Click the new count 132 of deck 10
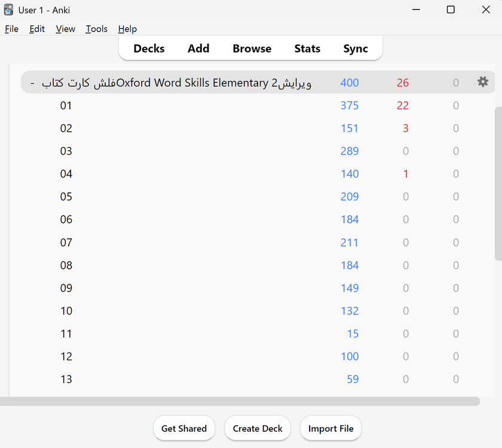 tap(350, 311)
